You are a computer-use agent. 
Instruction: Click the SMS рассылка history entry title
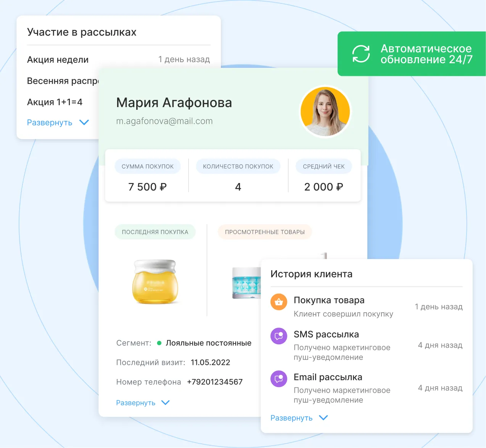click(326, 334)
